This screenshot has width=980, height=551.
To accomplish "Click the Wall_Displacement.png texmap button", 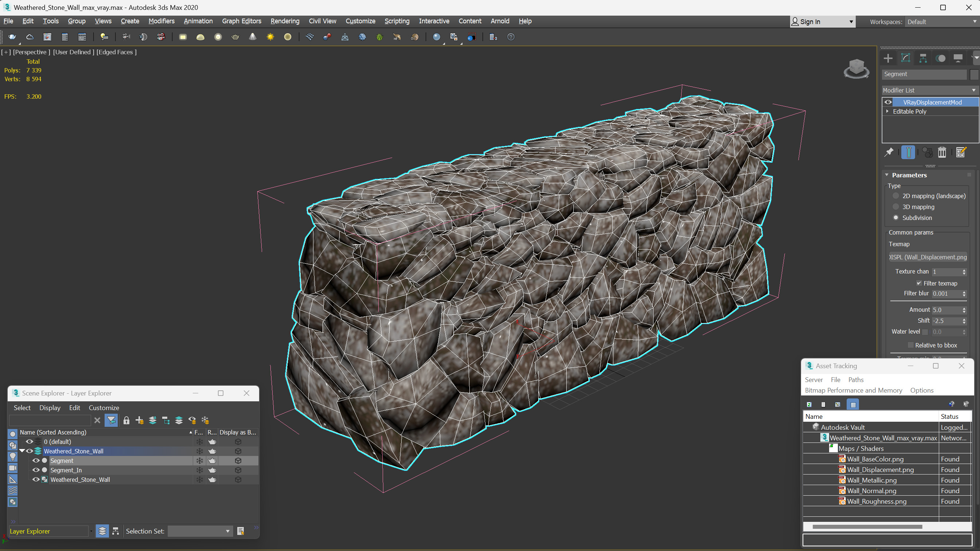I will 928,257.
